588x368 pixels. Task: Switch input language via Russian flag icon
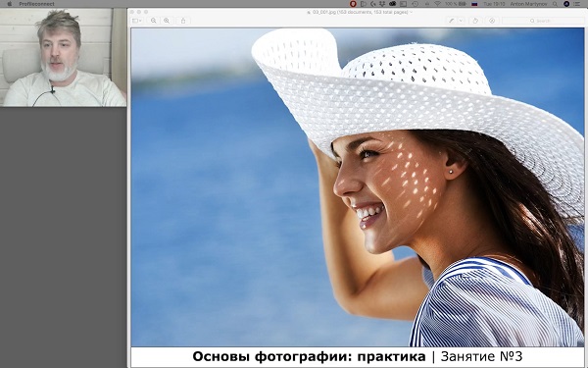(474, 4)
